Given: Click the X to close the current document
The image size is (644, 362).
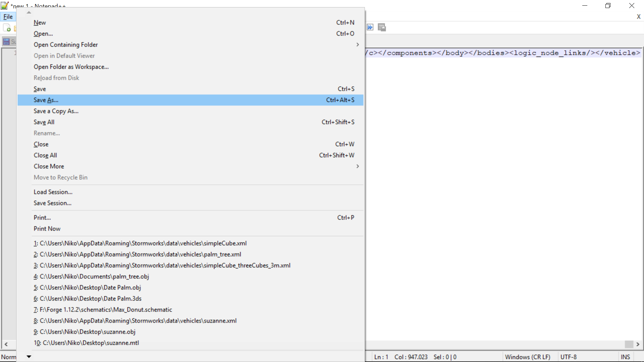Looking at the screenshot, I should 638,17.
